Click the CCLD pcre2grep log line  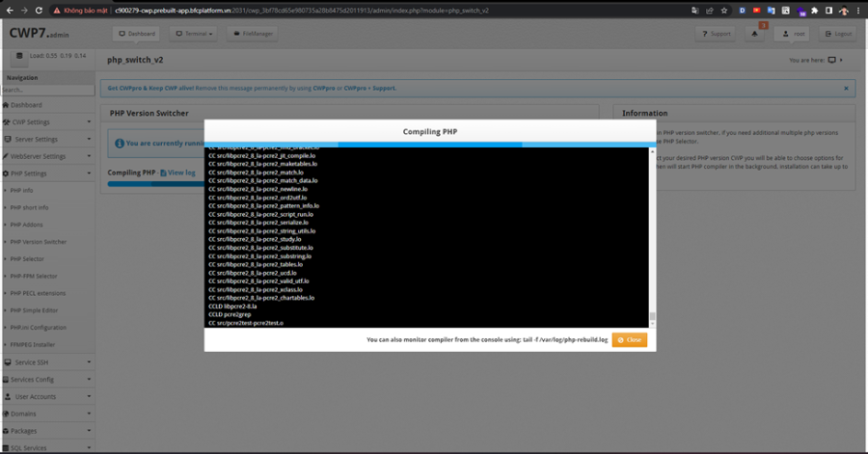tap(230, 314)
